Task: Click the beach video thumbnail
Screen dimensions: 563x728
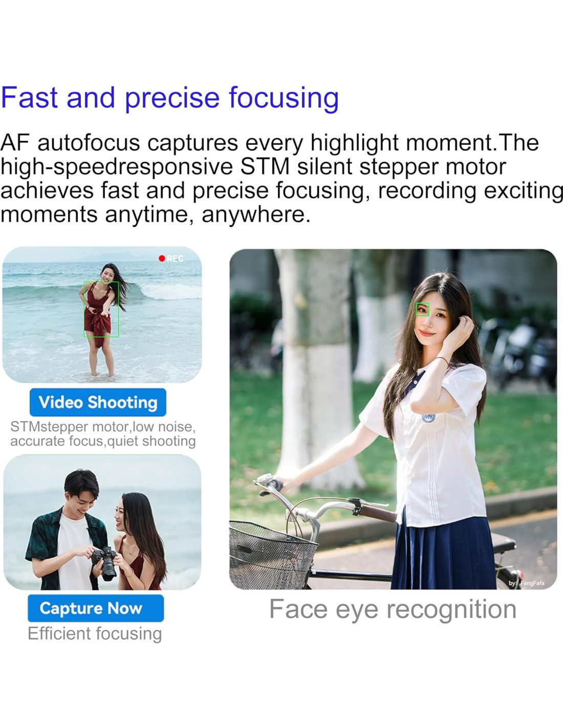Action: click(102, 314)
